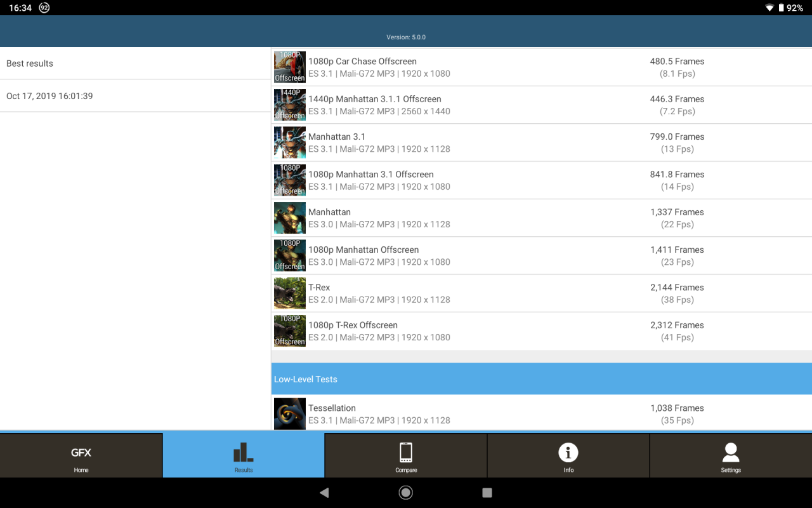Click the T-Rex title text
The image size is (812, 508).
point(319,288)
